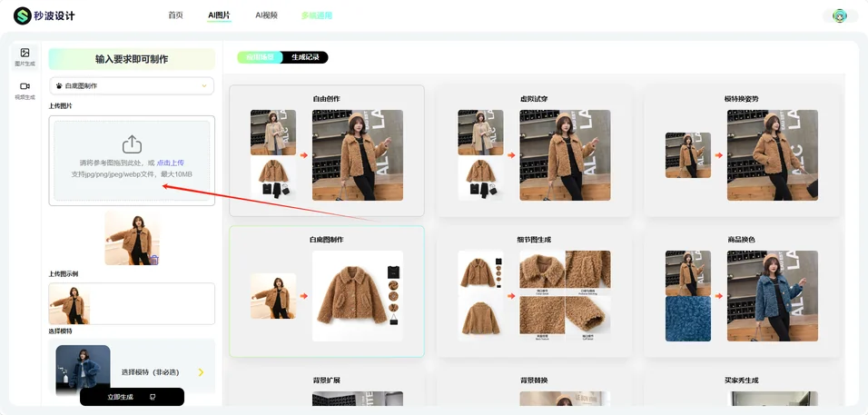Click the upload arrow icon in drop zone
The image size is (868, 415).
point(132,144)
